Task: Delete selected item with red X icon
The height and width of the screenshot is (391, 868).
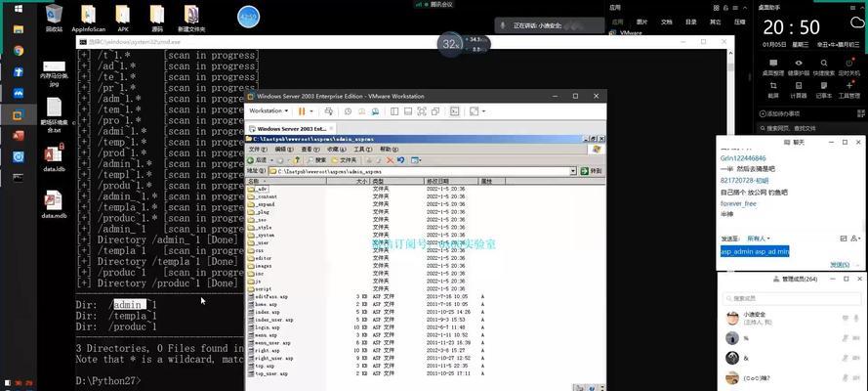Action: [x=390, y=160]
